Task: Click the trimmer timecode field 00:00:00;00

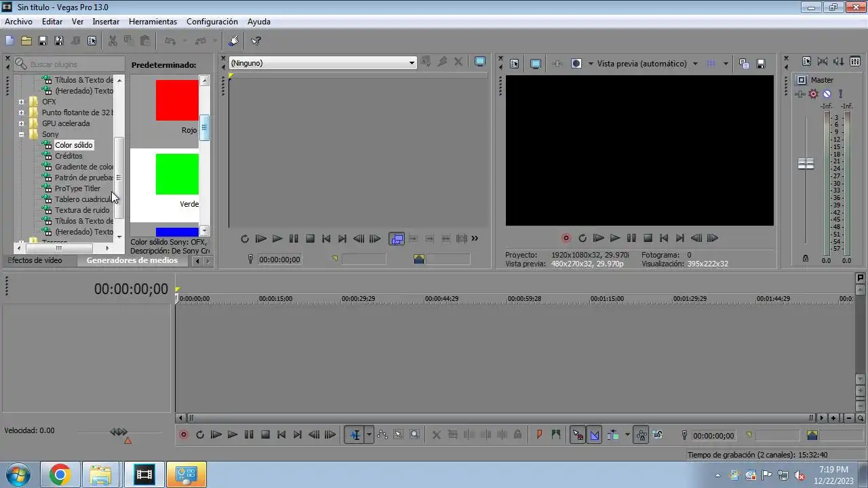Action: click(279, 260)
